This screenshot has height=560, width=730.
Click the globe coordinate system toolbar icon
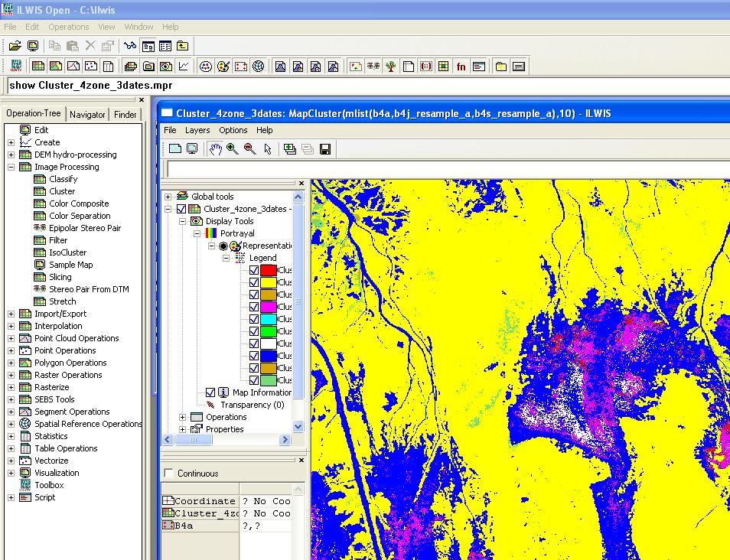pyautogui.click(x=259, y=67)
